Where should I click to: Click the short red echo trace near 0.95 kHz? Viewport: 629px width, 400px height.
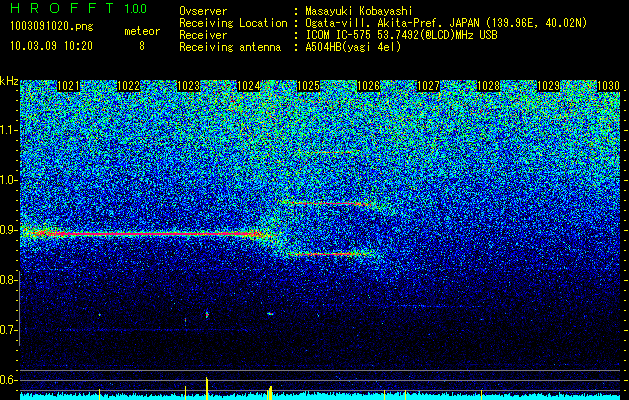pos(327,203)
